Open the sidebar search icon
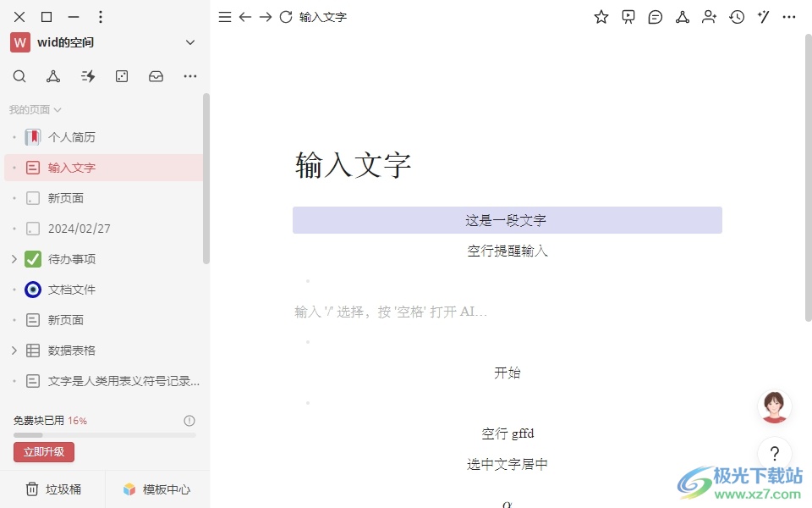812x508 pixels. click(x=19, y=76)
